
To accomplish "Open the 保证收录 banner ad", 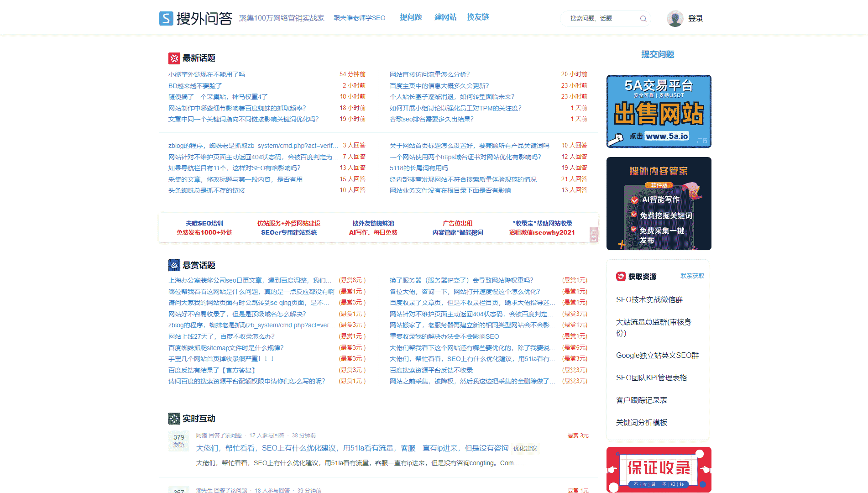I will 659,469.
